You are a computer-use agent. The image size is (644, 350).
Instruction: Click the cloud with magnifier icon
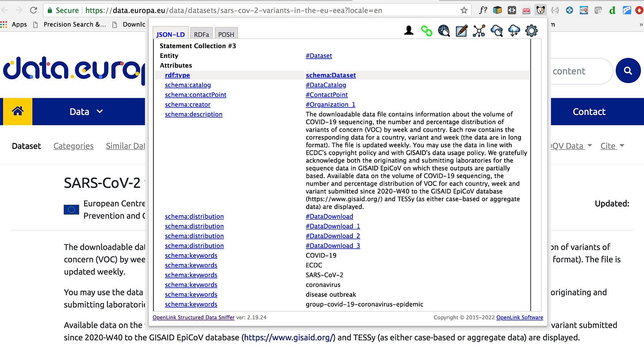[497, 30]
